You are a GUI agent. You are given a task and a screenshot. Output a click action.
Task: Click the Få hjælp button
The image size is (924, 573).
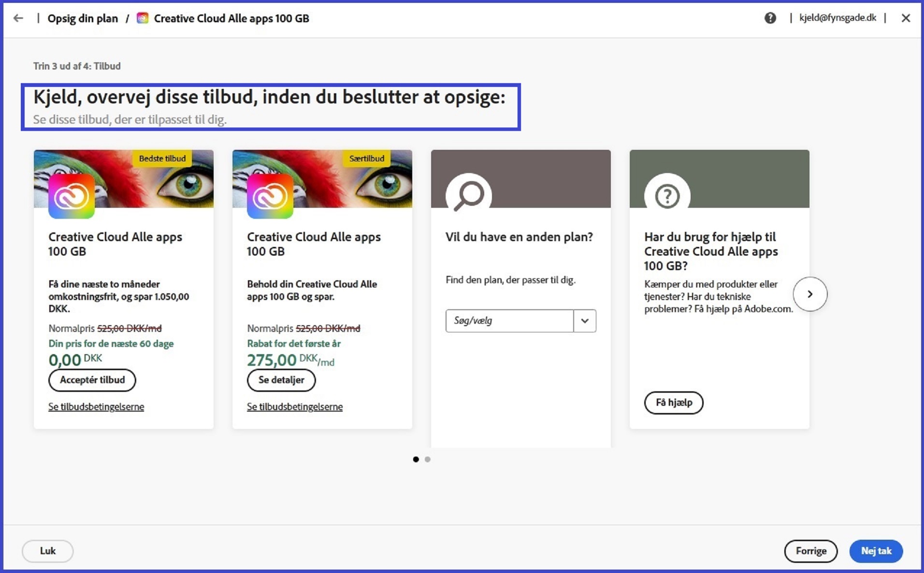coord(674,402)
